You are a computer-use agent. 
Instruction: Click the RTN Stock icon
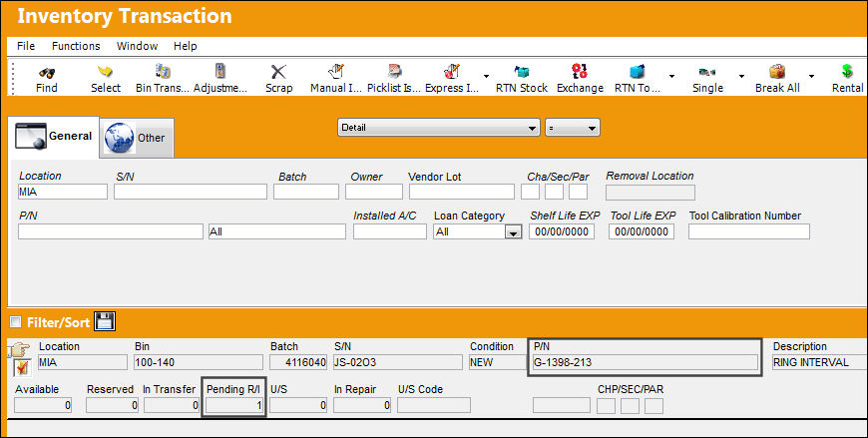(x=522, y=71)
